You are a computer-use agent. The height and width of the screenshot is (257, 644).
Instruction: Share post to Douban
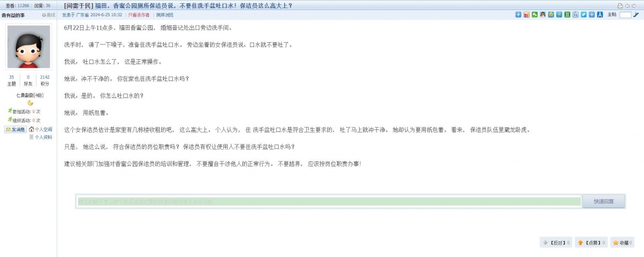(567, 14)
